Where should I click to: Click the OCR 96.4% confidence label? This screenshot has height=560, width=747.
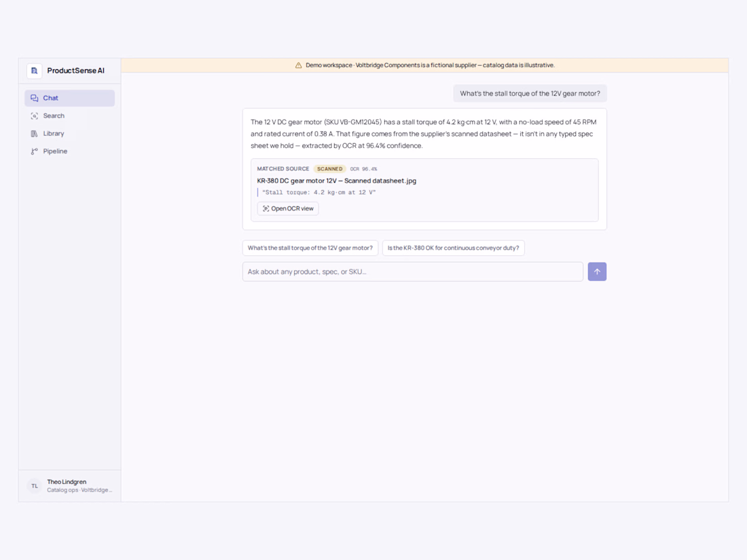363,169
